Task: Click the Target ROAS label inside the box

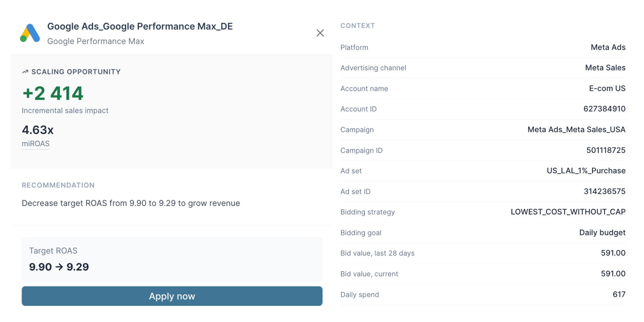Action: (x=53, y=251)
